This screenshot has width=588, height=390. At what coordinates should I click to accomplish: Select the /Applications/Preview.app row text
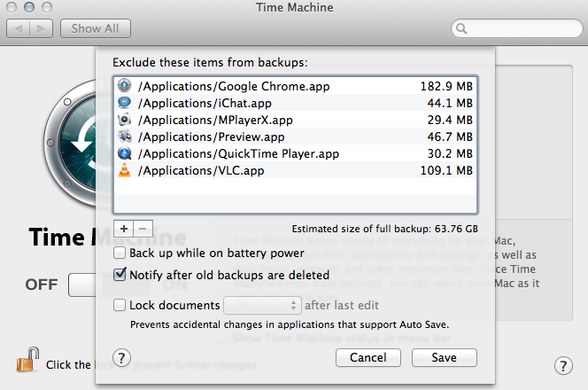coord(211,136)
